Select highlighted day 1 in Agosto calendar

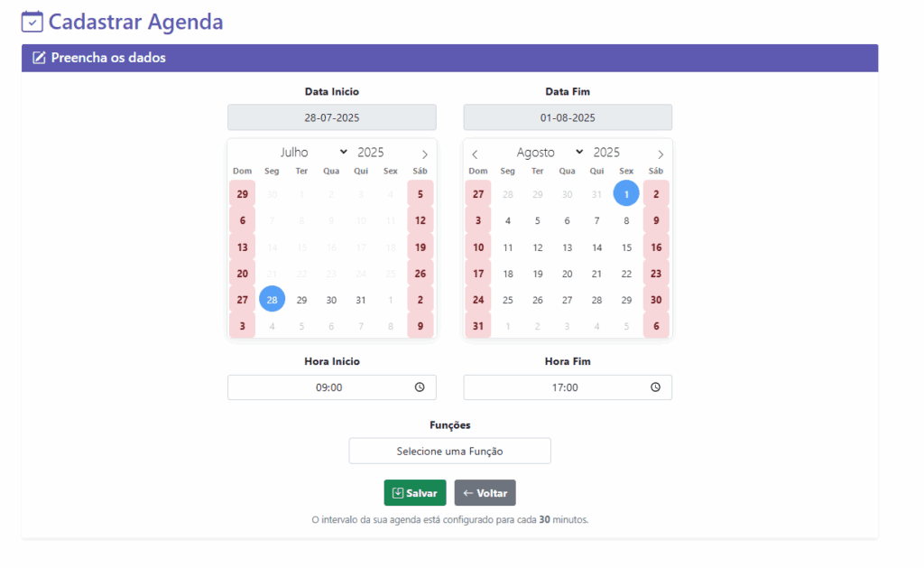coord(626,194)
